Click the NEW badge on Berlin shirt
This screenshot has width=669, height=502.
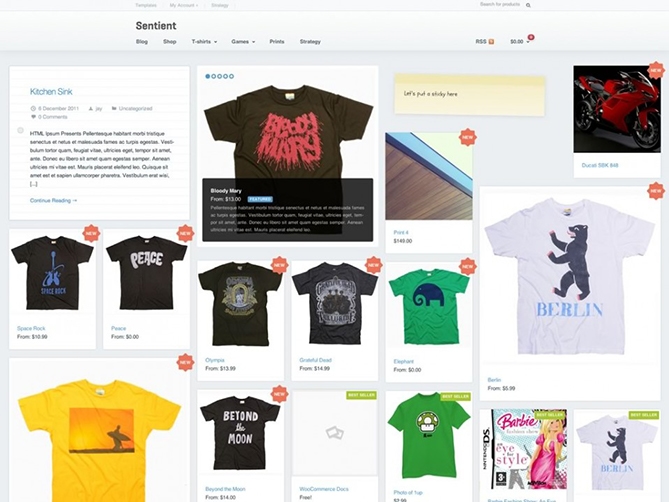click(655, 190)
